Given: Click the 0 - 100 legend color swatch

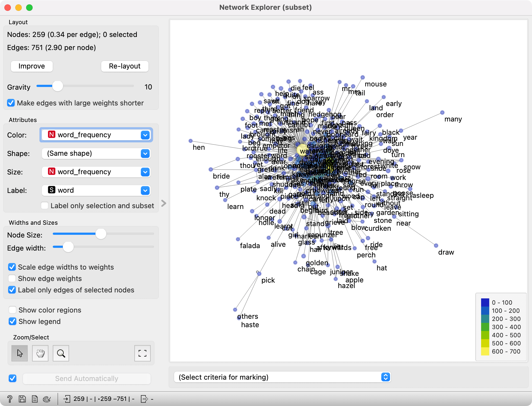Looking at the screenshot, I should point(485,302).
